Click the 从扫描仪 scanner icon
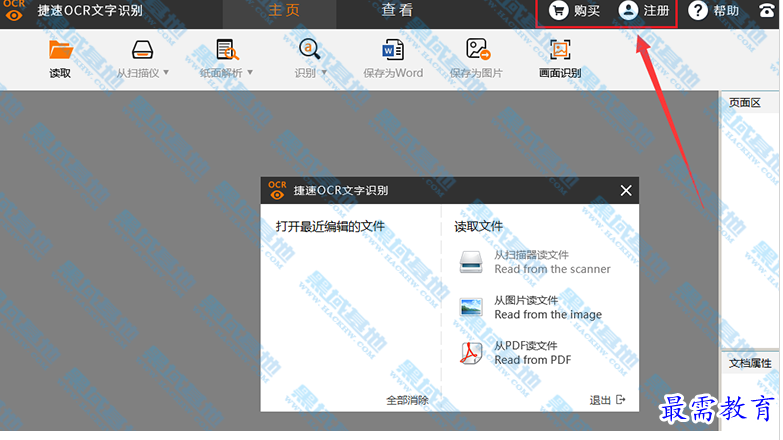 (142, 50)
